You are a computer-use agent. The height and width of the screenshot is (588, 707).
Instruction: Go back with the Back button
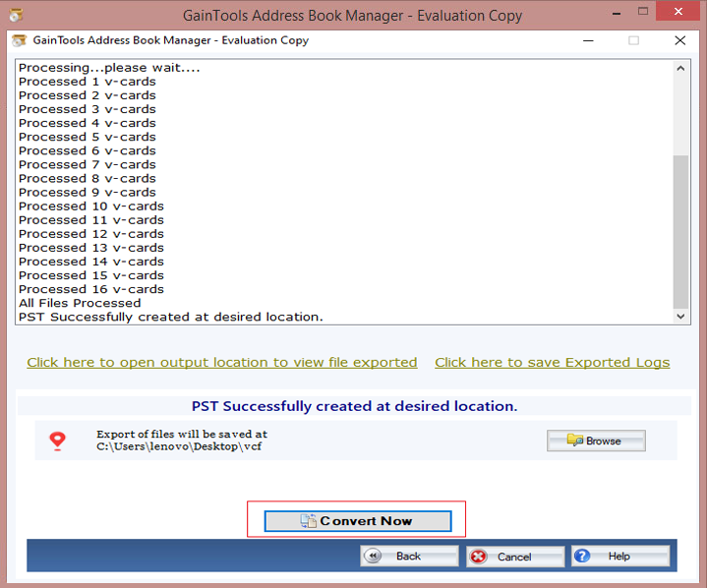click(409, 556)
